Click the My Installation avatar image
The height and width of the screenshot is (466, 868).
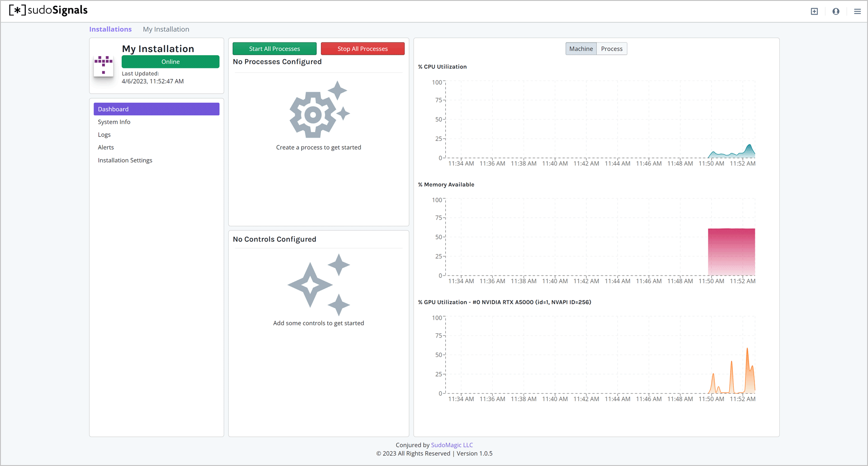click(104, 66)
